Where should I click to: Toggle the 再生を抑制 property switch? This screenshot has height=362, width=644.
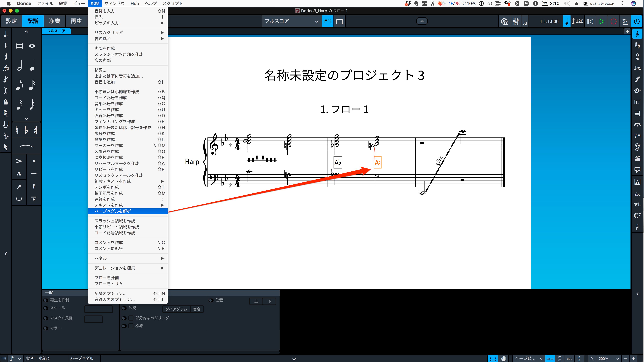pyautogui.click(x=46, y=300)
